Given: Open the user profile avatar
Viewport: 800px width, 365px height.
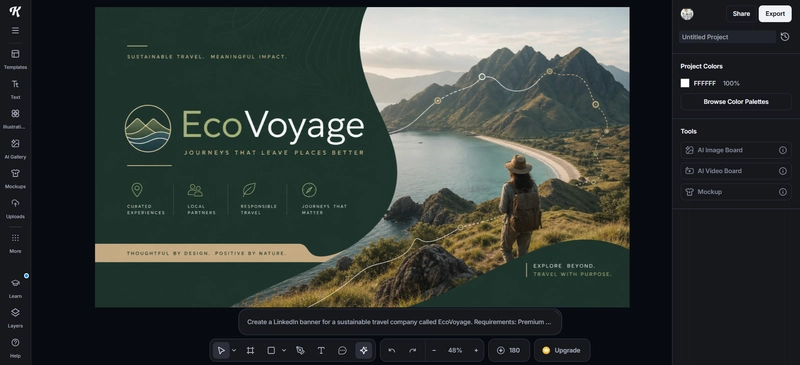Looking at the screenshot, I should (687, 14).
